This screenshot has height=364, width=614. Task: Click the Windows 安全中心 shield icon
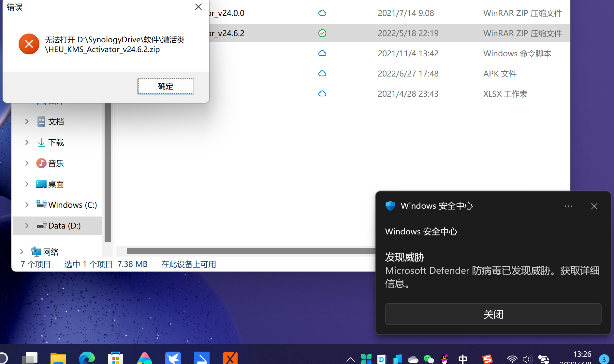[x=390, y=206]
